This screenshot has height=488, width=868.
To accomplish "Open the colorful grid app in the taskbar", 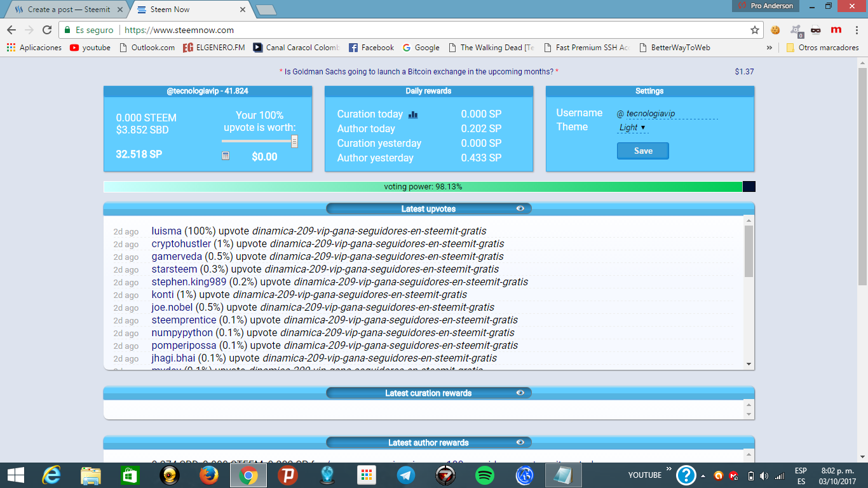I will pyautogui.click(x=367, y=475).
